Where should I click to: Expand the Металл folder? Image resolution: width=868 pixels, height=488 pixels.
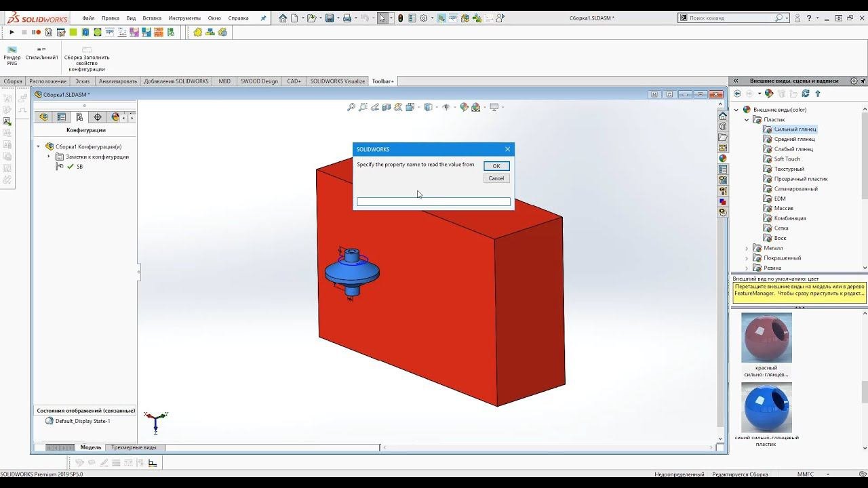[747, 248]
